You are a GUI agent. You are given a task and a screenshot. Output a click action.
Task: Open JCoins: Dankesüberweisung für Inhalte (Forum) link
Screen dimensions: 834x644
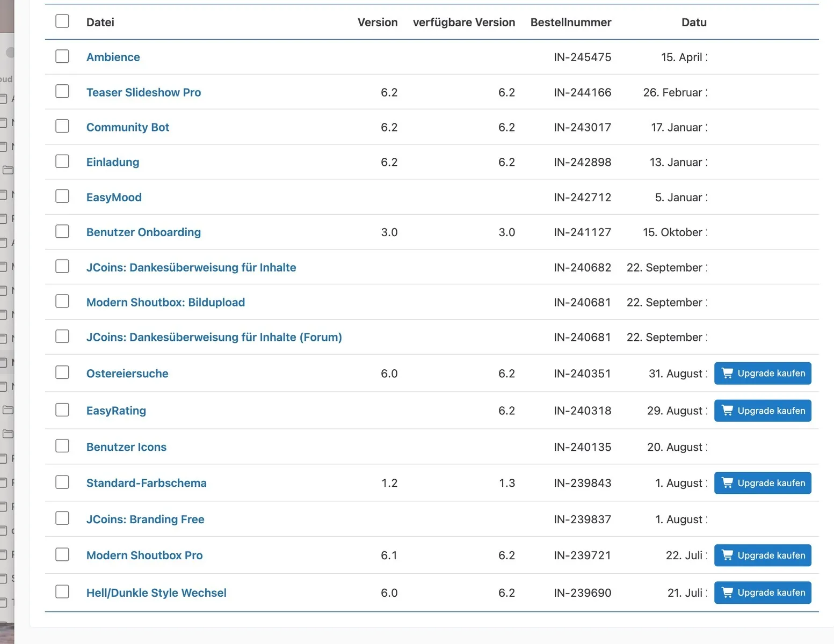(214, 337)
